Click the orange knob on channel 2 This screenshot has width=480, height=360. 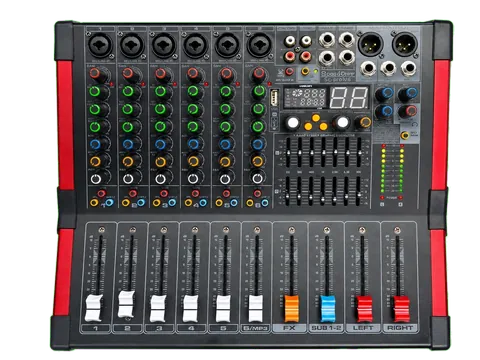coord(128,162)
